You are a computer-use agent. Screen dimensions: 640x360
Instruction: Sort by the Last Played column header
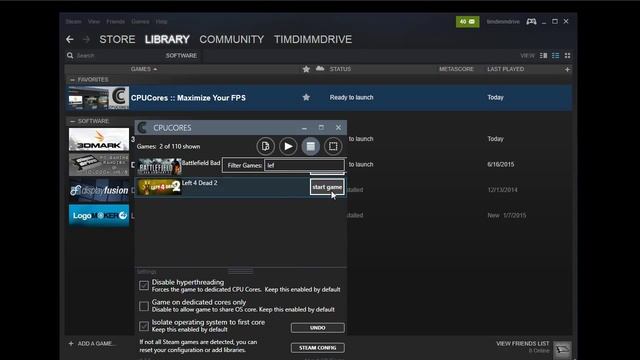tap(505, 69)
